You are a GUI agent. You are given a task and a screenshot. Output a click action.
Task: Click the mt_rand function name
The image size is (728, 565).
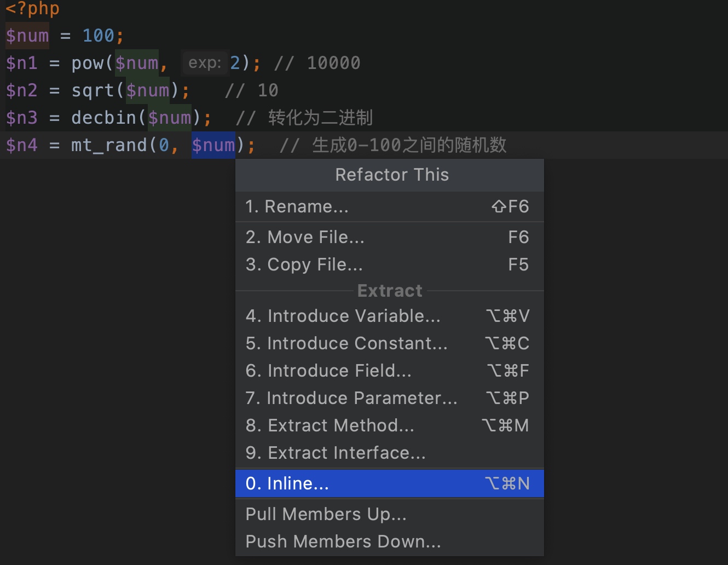pos(109,145)
